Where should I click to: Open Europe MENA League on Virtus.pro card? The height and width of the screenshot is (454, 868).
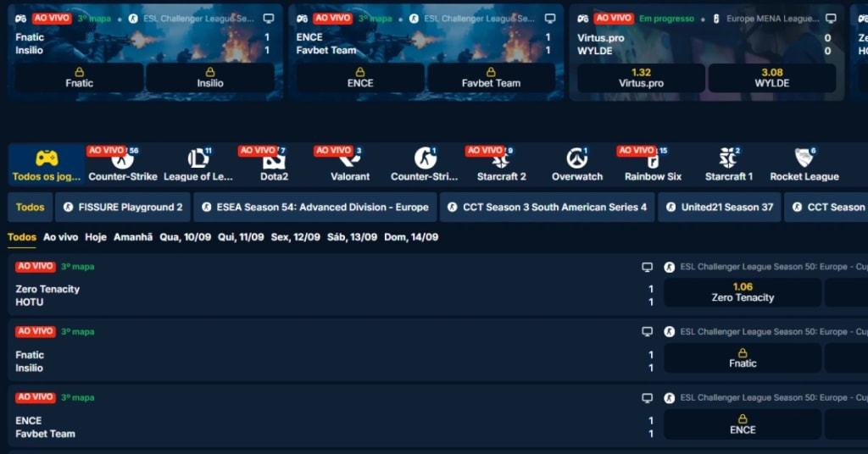pyautogui.click(x=773, y=19)
